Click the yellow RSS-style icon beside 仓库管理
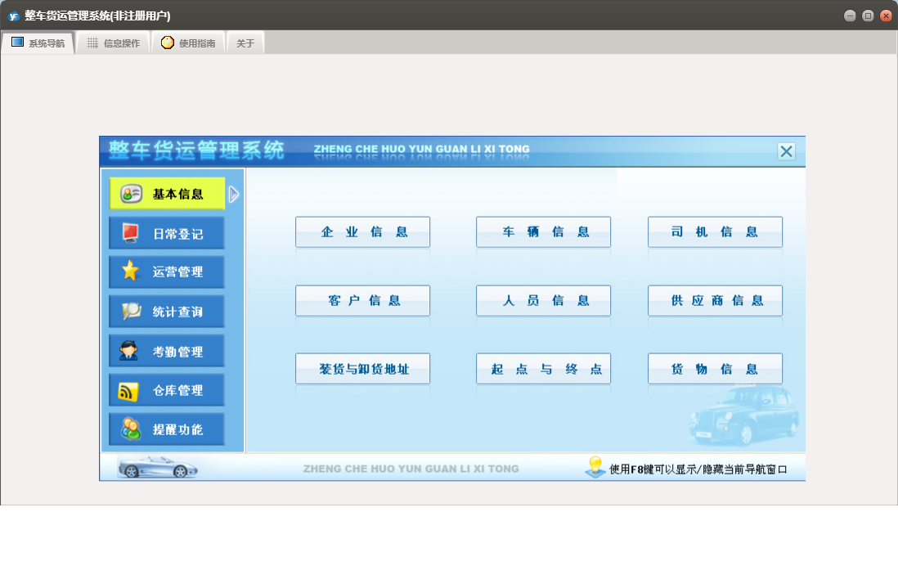Screen dimensions: 898x588 click(x=128, y=392)
